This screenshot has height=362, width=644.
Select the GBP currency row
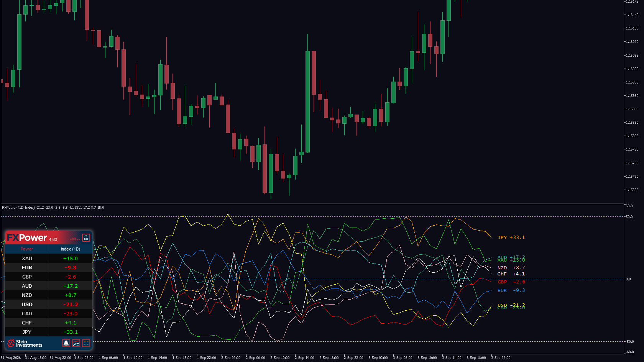point(49,277)
